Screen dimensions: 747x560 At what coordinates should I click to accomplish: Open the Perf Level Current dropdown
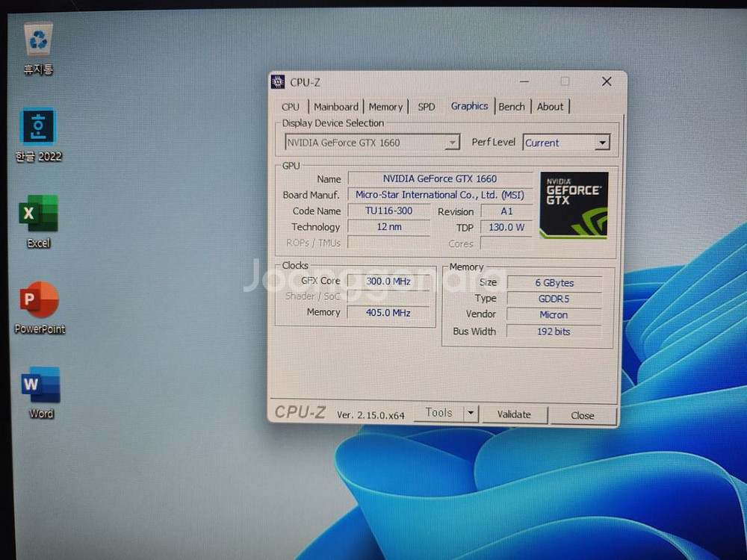click(x=566, y=143)
